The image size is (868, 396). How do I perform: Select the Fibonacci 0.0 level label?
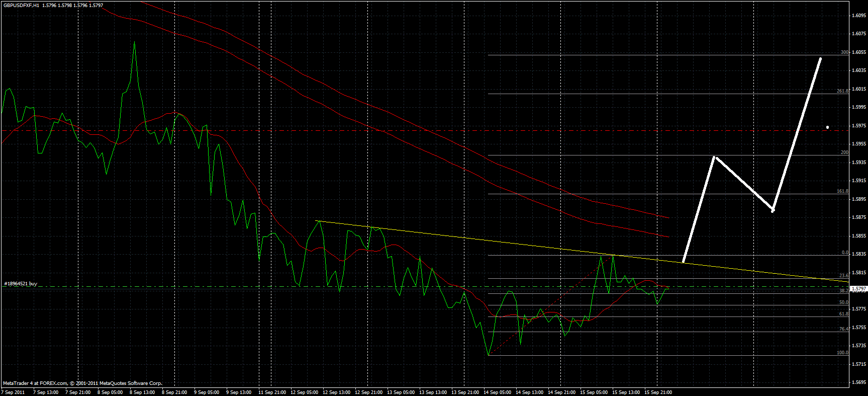point(845,253)
